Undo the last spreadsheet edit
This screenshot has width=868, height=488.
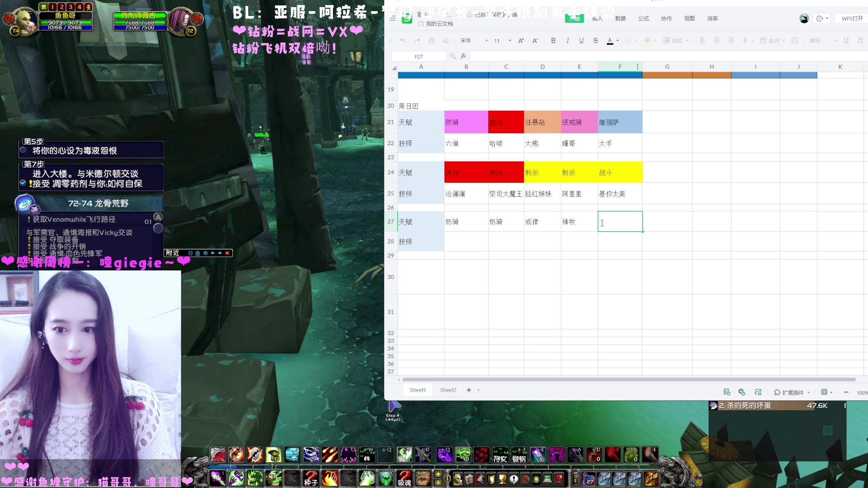point(403,41)
